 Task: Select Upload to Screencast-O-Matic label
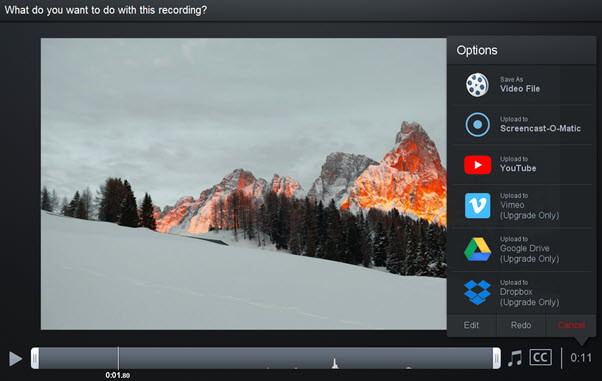click(540, 124)
